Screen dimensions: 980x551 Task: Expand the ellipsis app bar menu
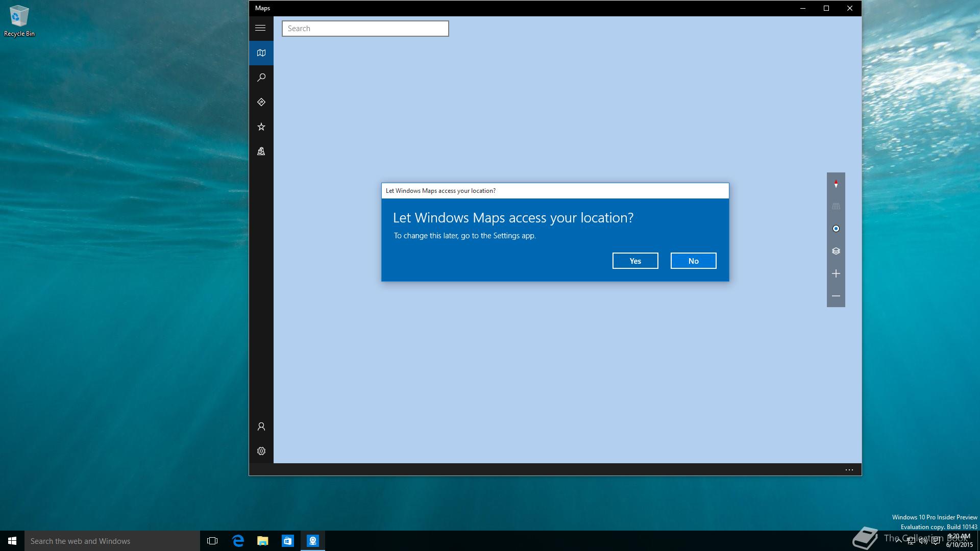(849, 470)
